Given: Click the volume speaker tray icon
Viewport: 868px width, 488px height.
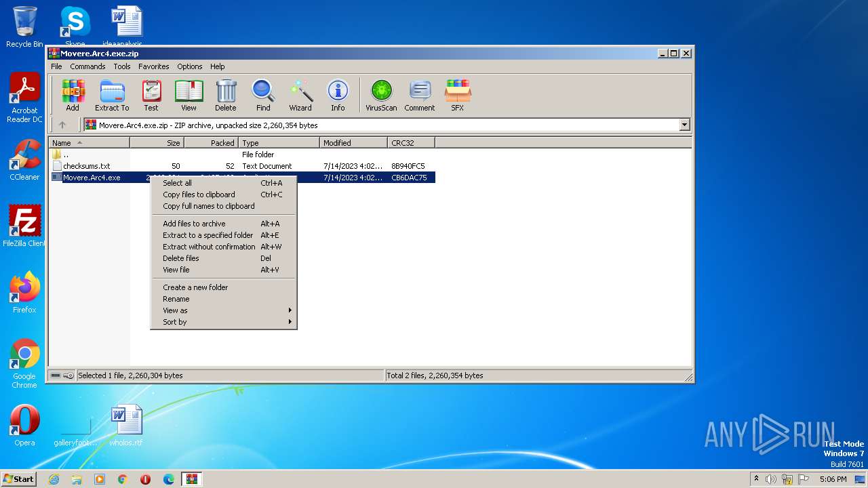Looking at the screenshot, I should [x=771, y=479].
